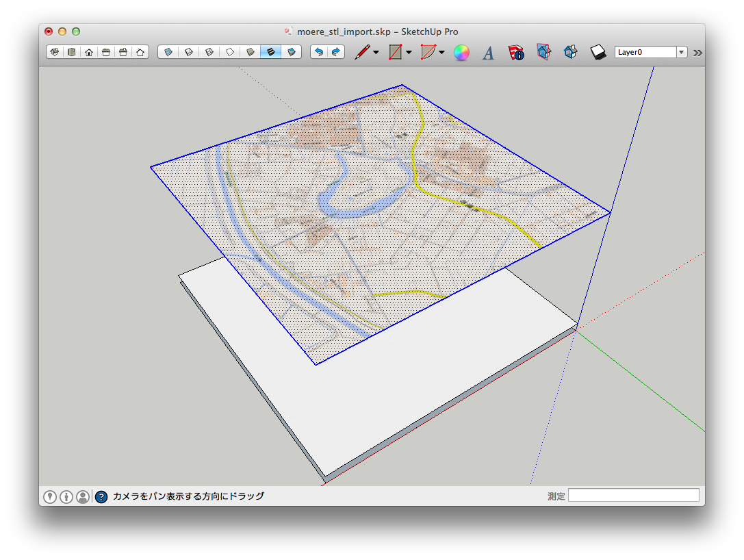Click the moere_stl_import.skp title document icon
Viewport: 744px width, 560px height.
[288, 31]
